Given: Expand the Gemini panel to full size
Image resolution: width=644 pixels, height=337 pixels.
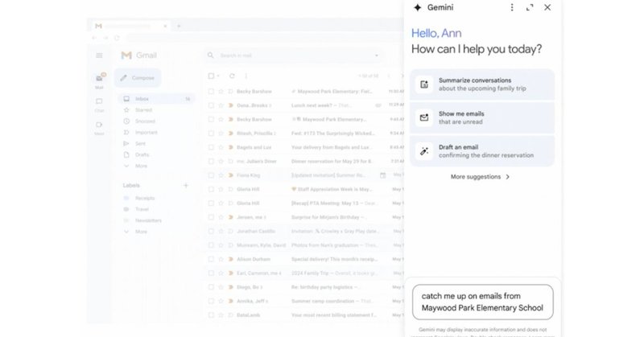Looking at the screenshot, I should [530, 7].
